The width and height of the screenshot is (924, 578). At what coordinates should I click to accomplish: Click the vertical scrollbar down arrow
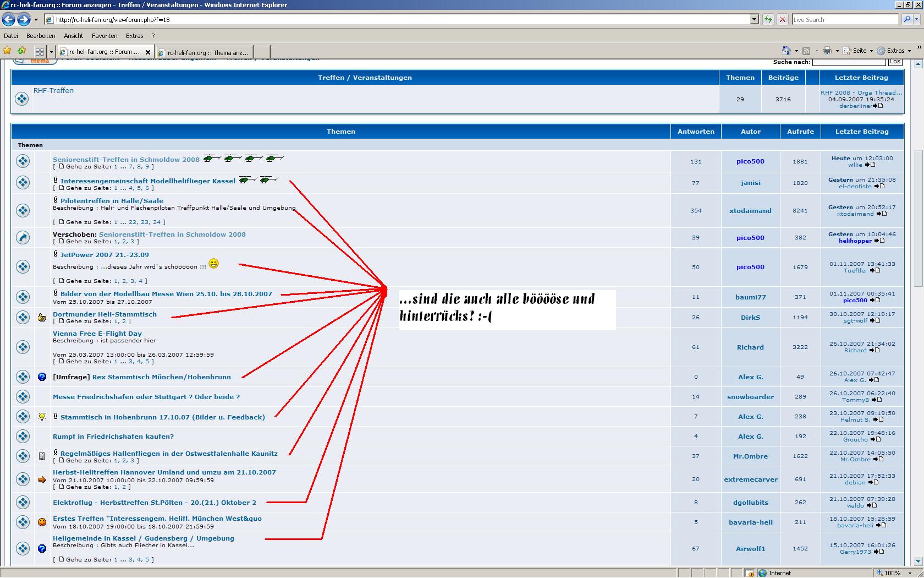[919, 561]
